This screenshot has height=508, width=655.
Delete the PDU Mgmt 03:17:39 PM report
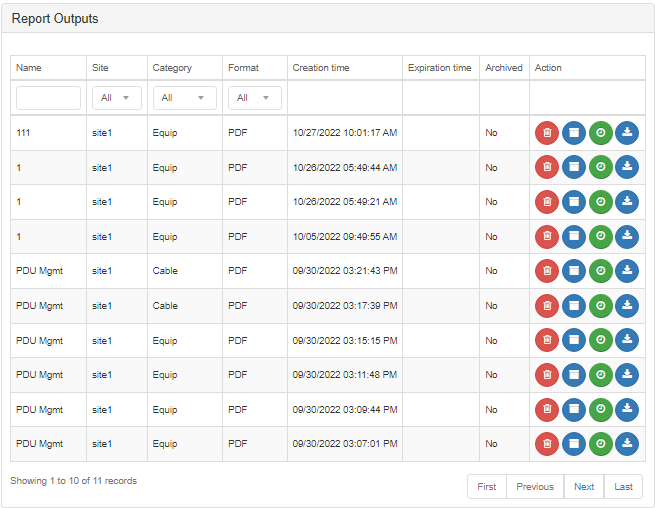(547, 306)
